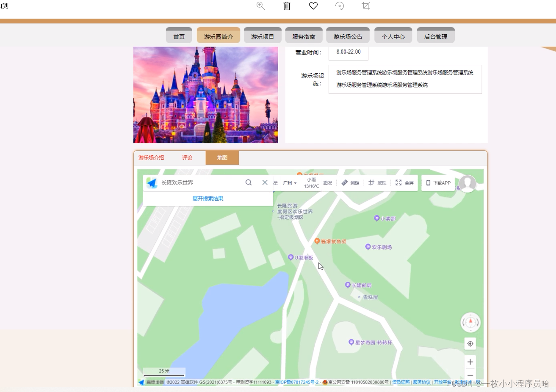Click the trash delete icon

coord(287,6)
